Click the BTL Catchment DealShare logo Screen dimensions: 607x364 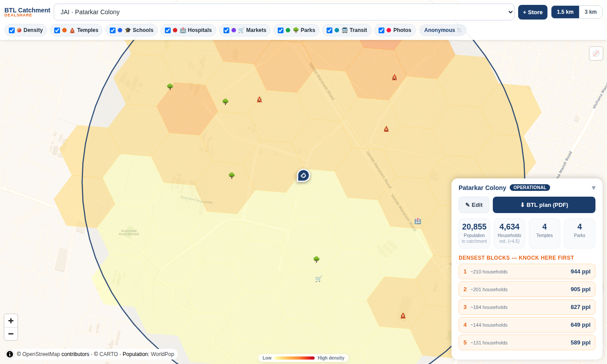[27, 12]
